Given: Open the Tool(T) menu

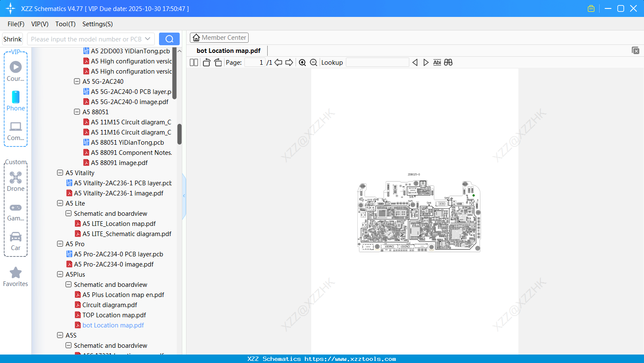Looking at the screenshot, I should (66, 24).
